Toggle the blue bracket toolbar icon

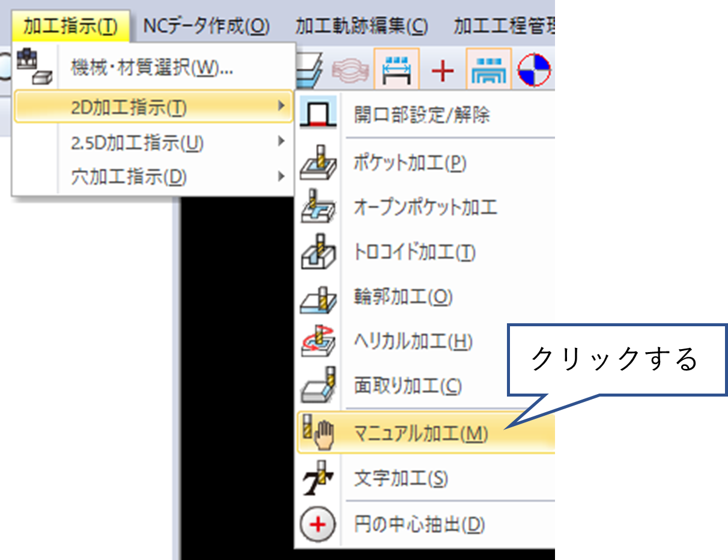pyautogui.click(x=489, y=69)
